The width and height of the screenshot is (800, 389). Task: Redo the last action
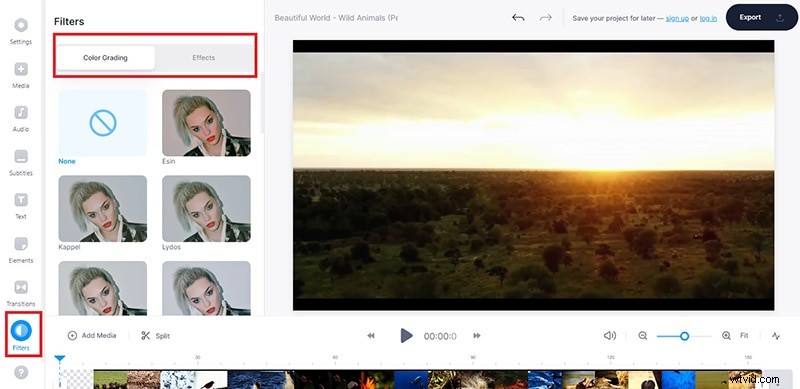coord(545,18)
